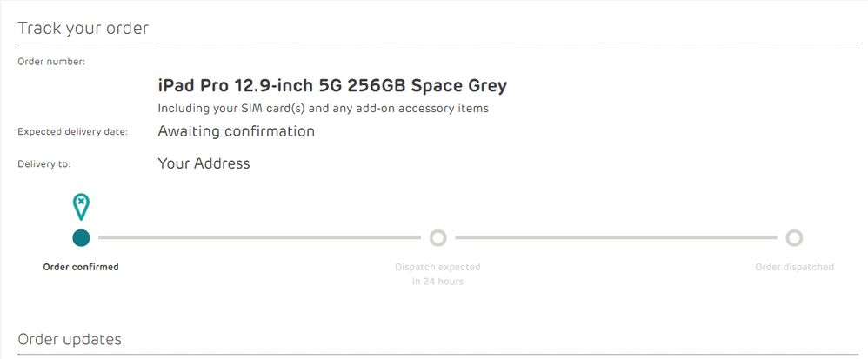Image resolution: width=868 pixels, height=359 pixels.
Task: Click the dotted divider under Order updates
Action: (437, 354)
